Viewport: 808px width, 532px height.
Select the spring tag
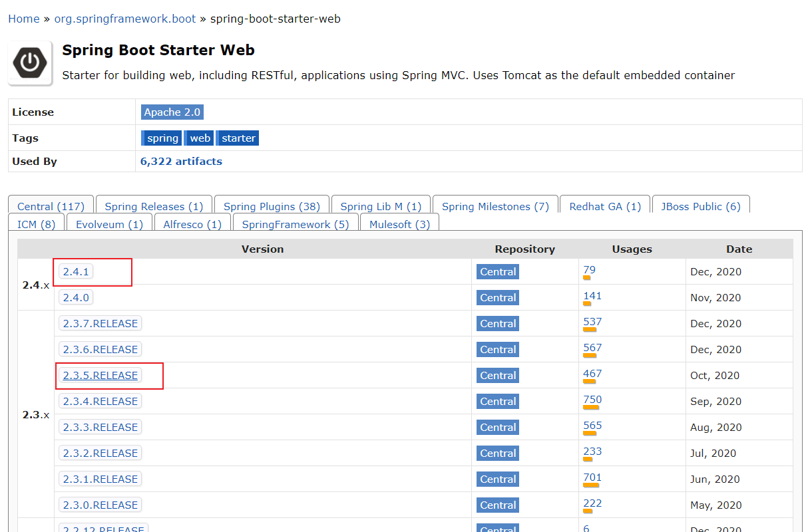click(162, 138)
